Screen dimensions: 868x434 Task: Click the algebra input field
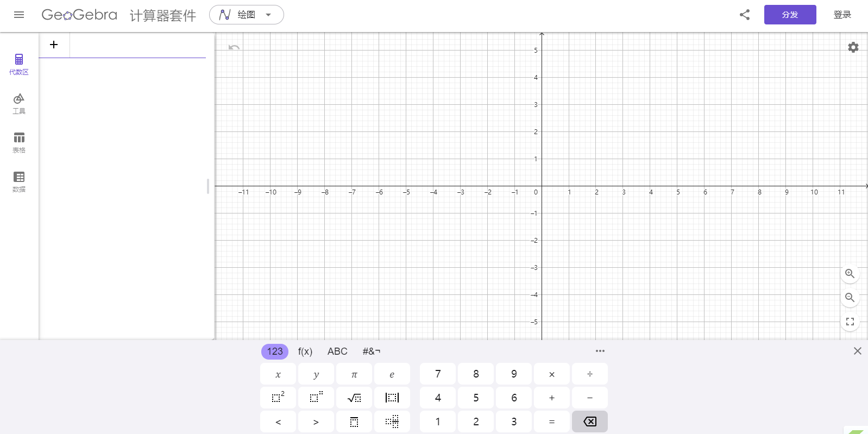(x=137, y=45)
